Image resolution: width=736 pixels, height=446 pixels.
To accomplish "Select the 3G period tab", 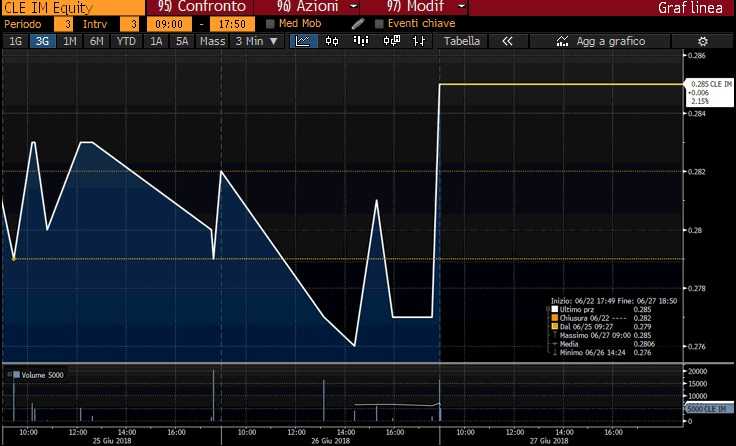I will tap(42, 41).
